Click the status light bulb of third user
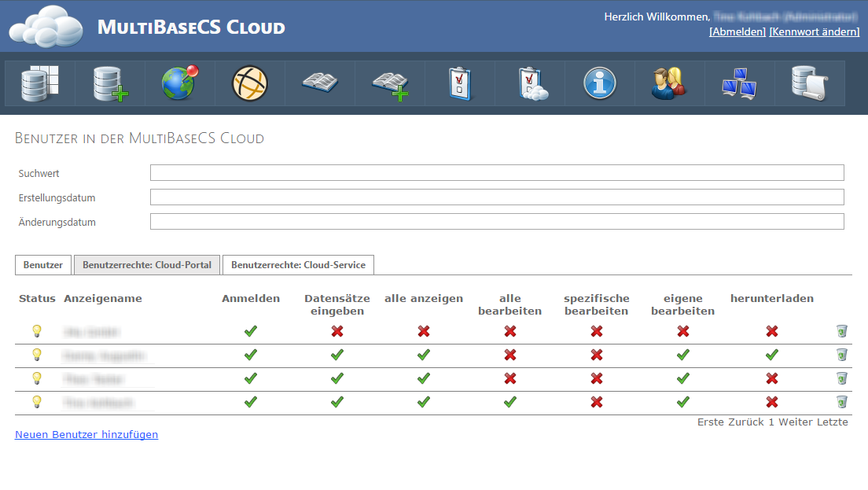Image resolution: width=868 pixels, height=490 pixels. coord(36,378)
